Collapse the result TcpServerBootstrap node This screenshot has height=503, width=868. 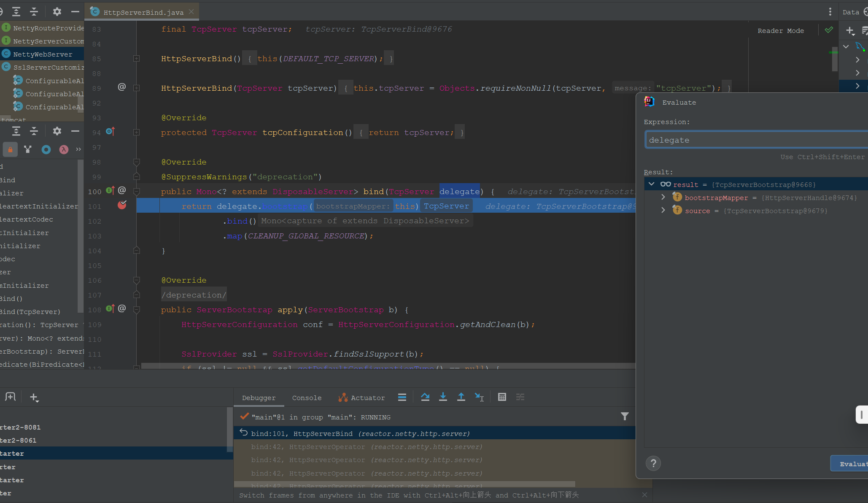pyautogui.click(x=652, y=184)
